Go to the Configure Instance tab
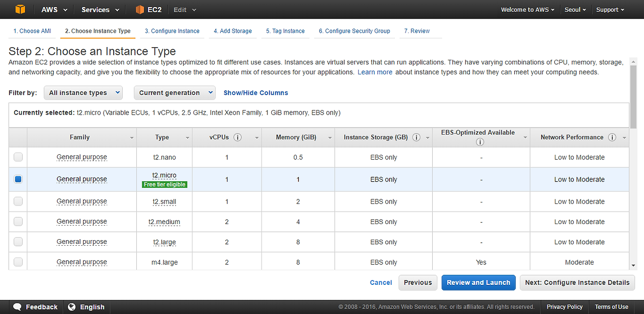This screenshot has width=644, height=314. point(172,31)
